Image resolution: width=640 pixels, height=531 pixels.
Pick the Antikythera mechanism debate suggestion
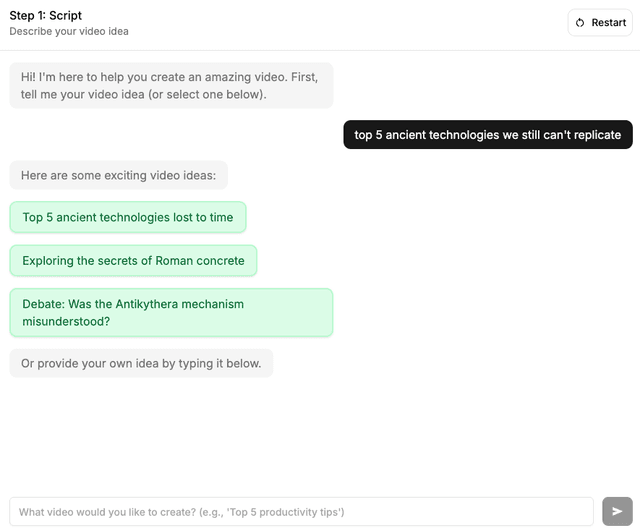(171, 313)
